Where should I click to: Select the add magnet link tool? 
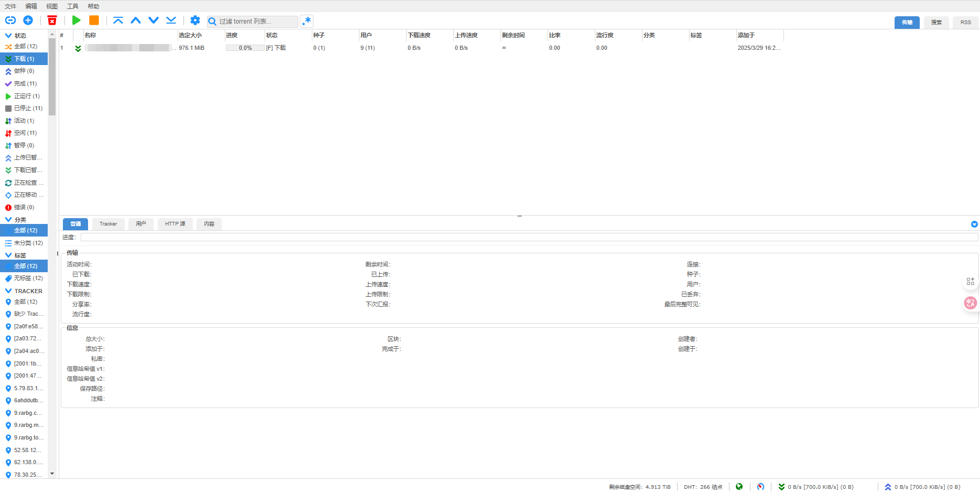point(10,20)
